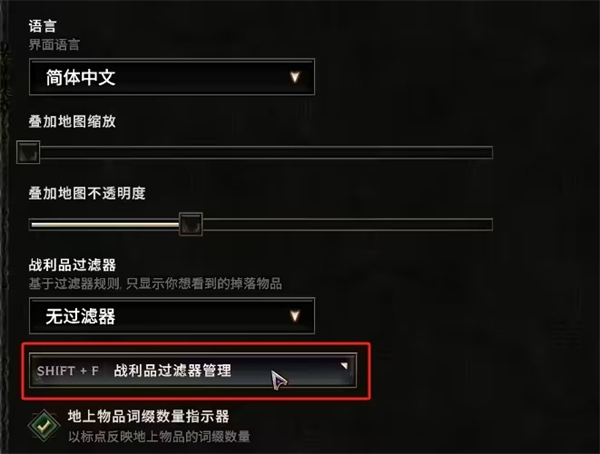Click the 叠加地图不透明度 label
600x454 pixels.
[87, 193]
